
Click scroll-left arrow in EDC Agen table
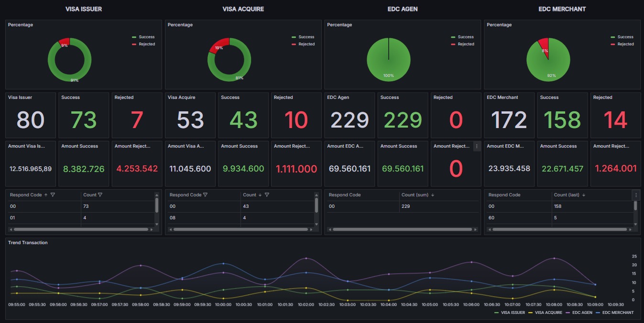tap(330, 229)
